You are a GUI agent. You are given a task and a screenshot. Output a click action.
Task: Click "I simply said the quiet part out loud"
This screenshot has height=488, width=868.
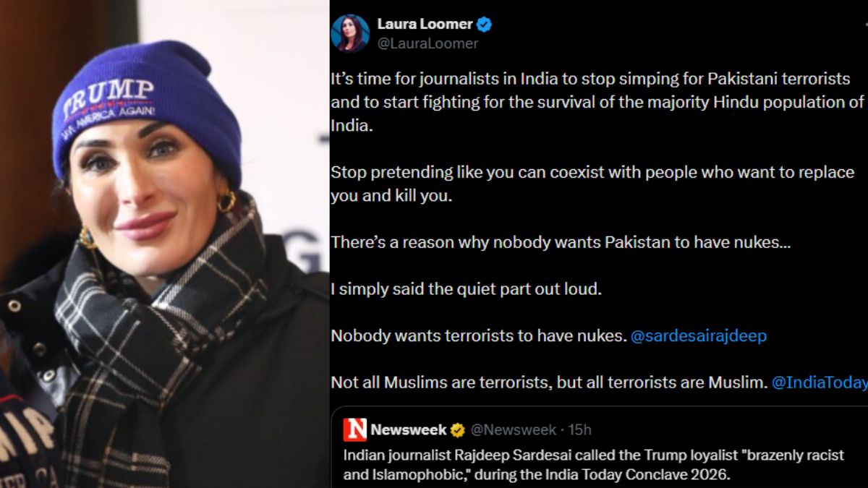(466, 289)
